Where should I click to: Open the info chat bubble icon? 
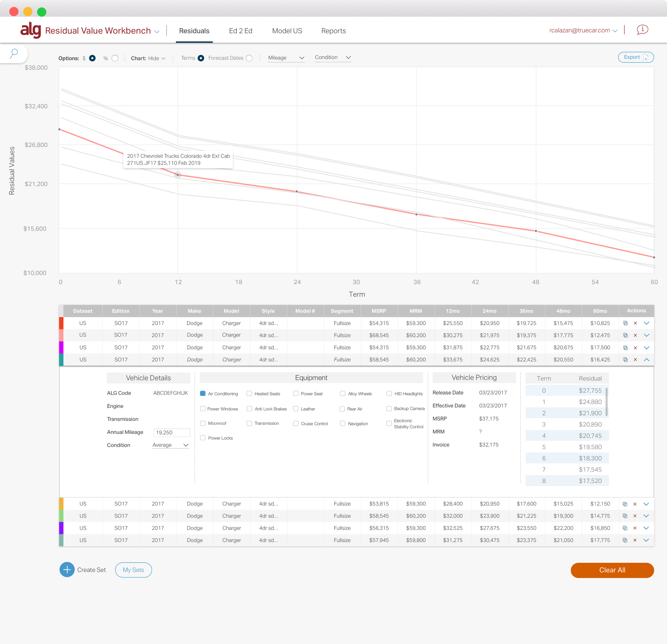(x=642, y=30)
